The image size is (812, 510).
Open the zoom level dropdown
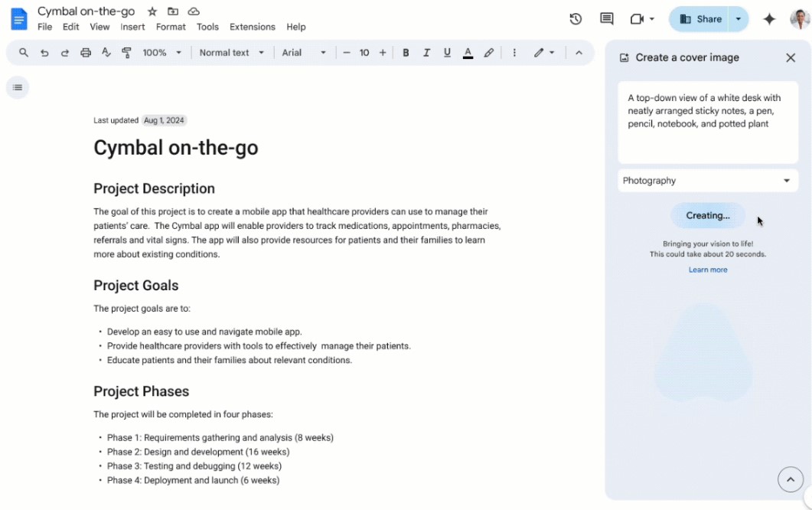pyautogui.click(x=162, y=52)
